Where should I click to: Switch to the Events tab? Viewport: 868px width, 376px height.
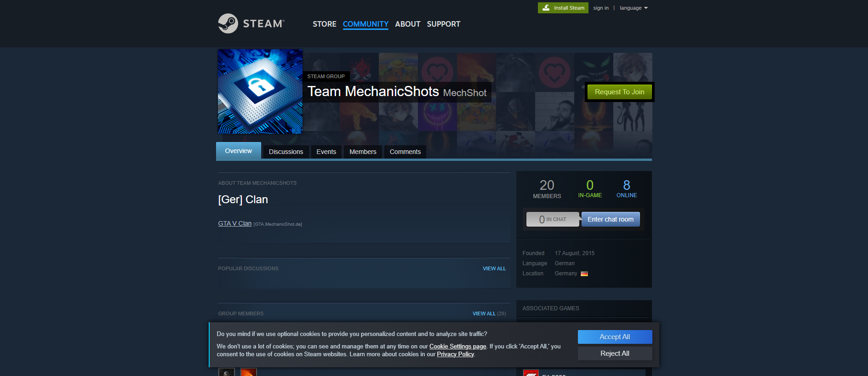pos(326,152)
